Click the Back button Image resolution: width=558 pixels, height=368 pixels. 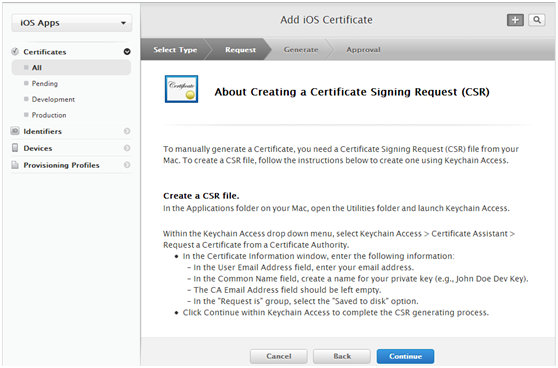click(342, 356)
